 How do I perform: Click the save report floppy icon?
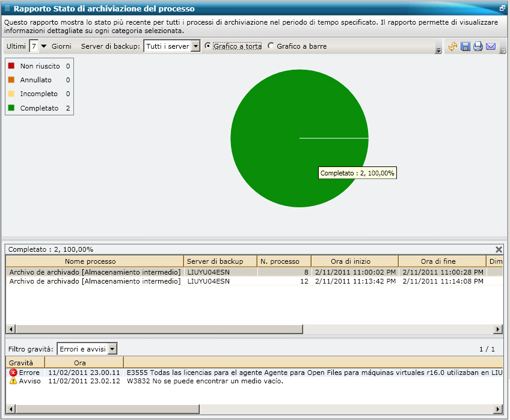pyautogui.click(x=465, y=46)
